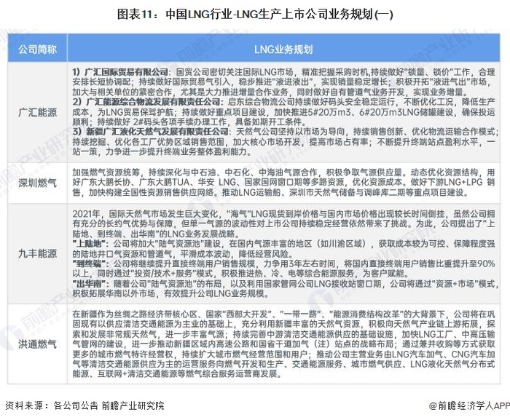Click the 洪通燃气 company cell
The image size is (510, 420).
click(x=37, y=344)
